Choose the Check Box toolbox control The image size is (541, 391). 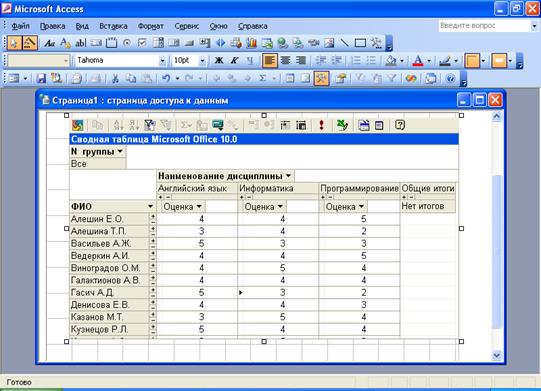142,43
